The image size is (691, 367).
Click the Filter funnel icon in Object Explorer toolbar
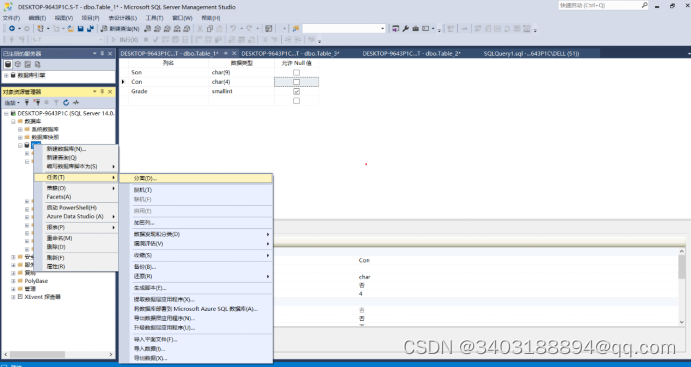click(x=56, y=103)
